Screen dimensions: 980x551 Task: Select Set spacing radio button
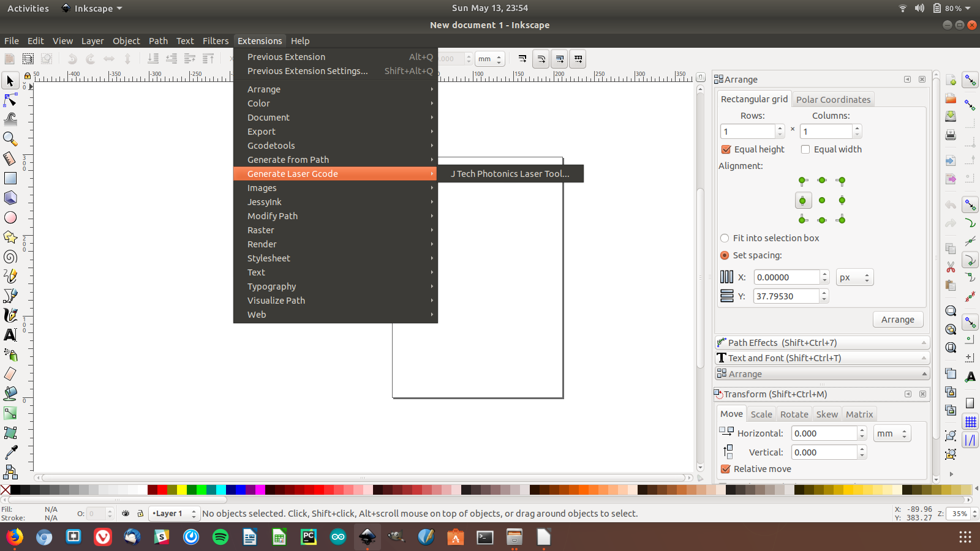pyautogui.click(x=725, y=255)
